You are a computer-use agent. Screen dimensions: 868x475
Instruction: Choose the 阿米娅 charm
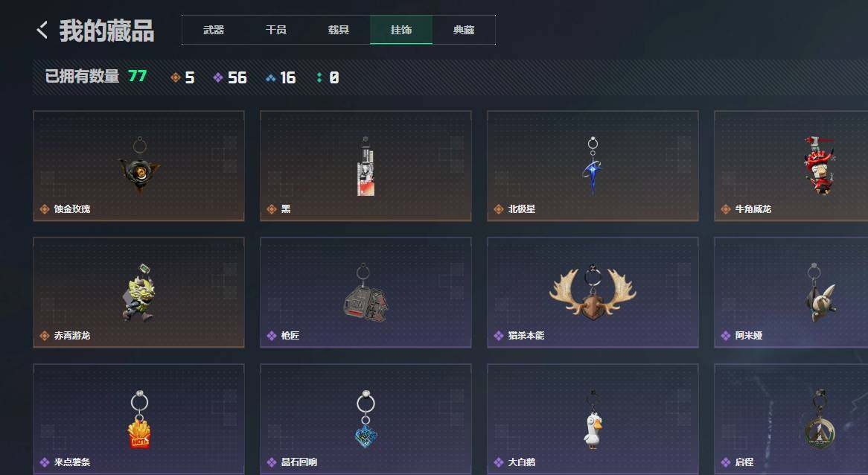[x=791, y=293]
